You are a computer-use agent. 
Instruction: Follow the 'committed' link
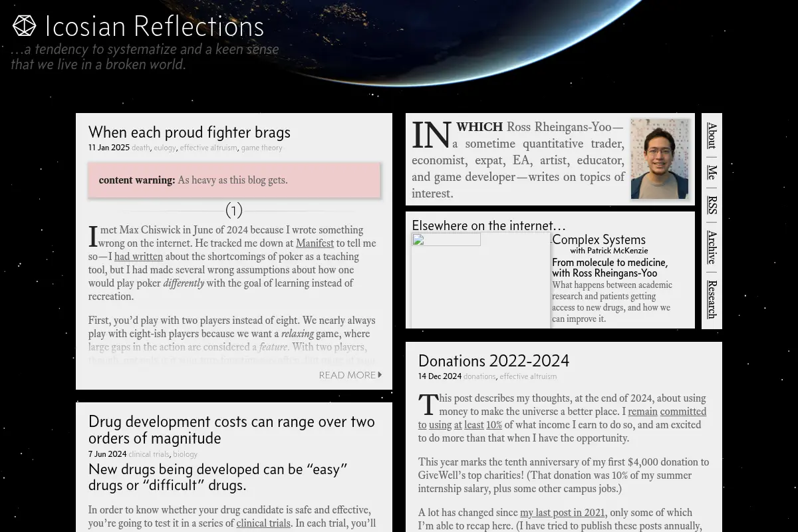[683, 412]
